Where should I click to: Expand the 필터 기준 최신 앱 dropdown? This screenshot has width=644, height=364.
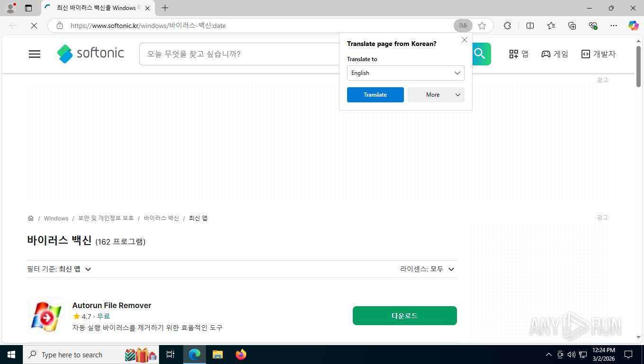pos(59,269)
